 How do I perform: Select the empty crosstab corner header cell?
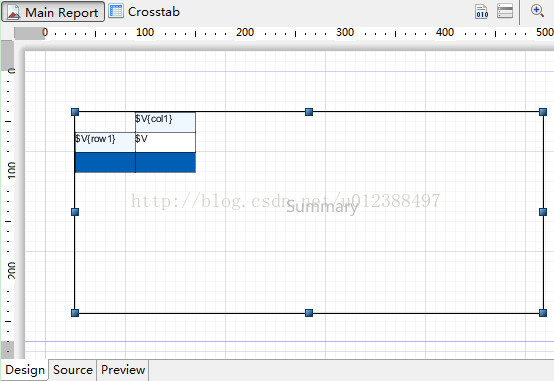point(105,122)
